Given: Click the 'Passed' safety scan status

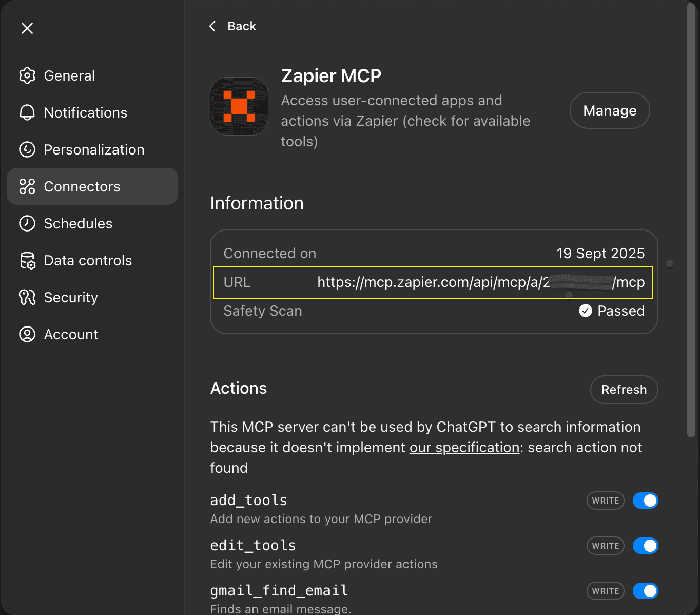Looking at the screenshot, I should [621, 311].
